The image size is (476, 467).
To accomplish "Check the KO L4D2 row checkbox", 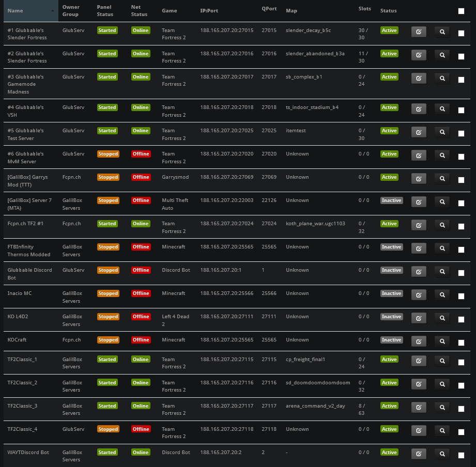I will [x=461, y=320].
